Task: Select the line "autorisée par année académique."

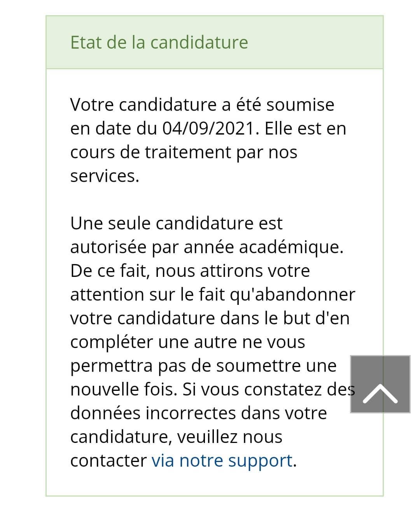Action: tap(207, 247)
